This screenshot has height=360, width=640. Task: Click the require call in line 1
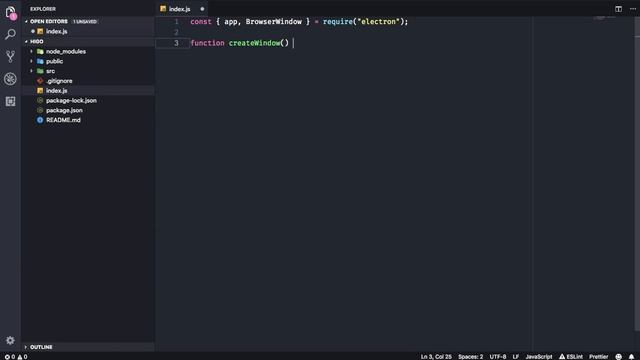click(x=338, y=21)
